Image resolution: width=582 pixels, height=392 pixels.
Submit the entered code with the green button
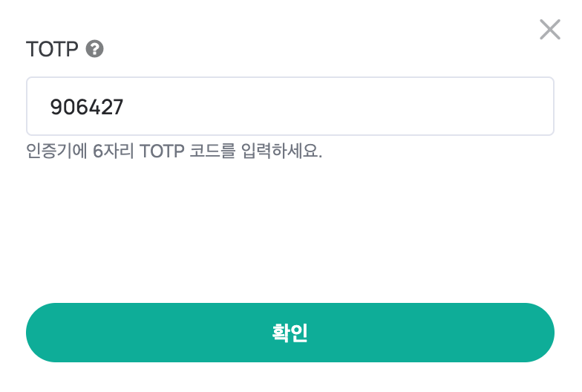(290, 333)
